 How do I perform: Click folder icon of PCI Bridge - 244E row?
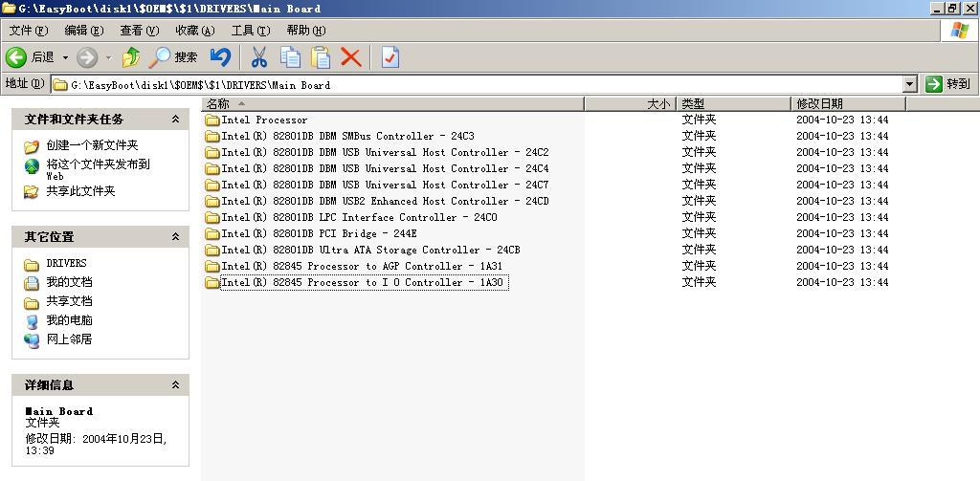212,233
